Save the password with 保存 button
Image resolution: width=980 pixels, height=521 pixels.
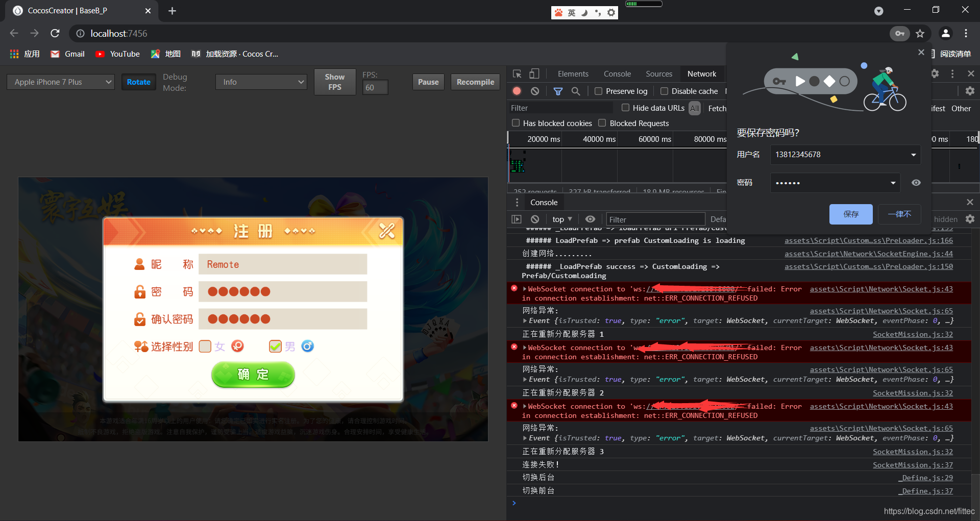(x=851, y=214)
